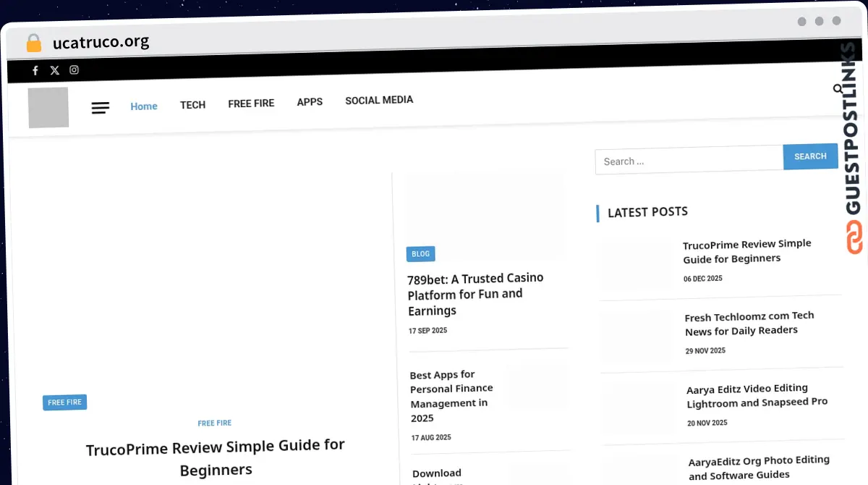This screenshot has width=868, height=485.
Task: Open the Facebook social icon
Action: click(35, 69)
